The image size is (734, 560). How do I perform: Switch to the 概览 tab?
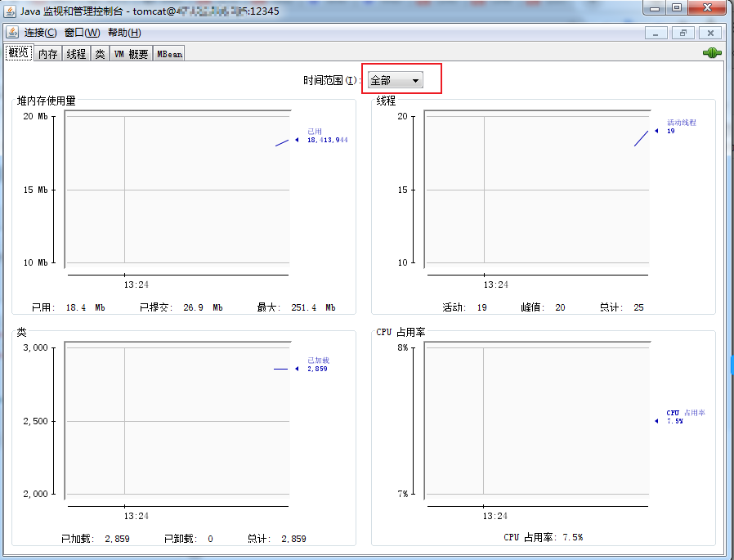coord(19,53)
